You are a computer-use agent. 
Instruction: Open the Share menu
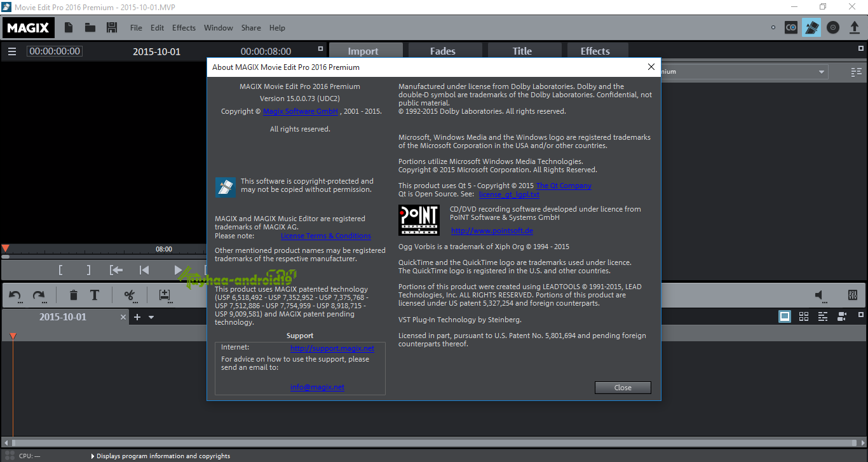pos(251,28)
